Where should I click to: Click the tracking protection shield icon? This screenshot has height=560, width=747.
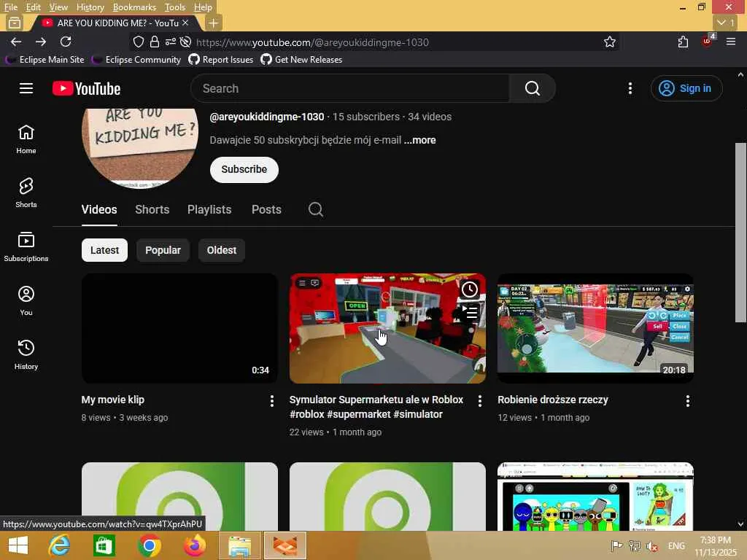138,42
